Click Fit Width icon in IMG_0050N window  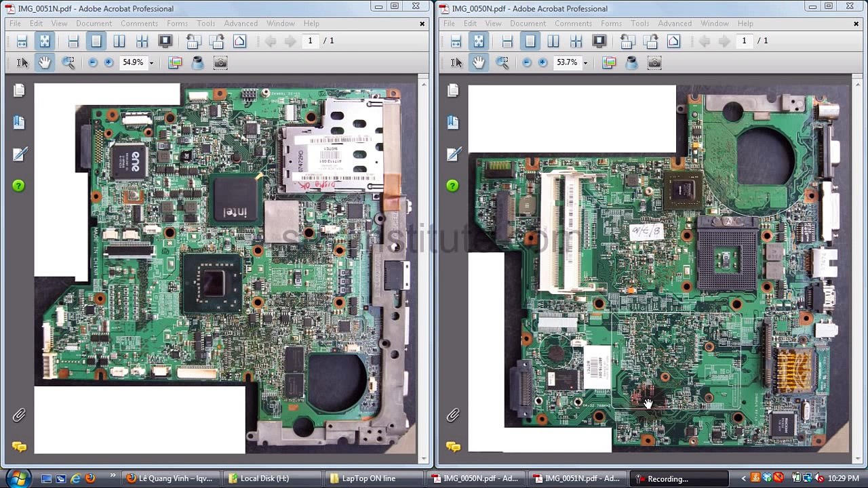tap(456, 41)
